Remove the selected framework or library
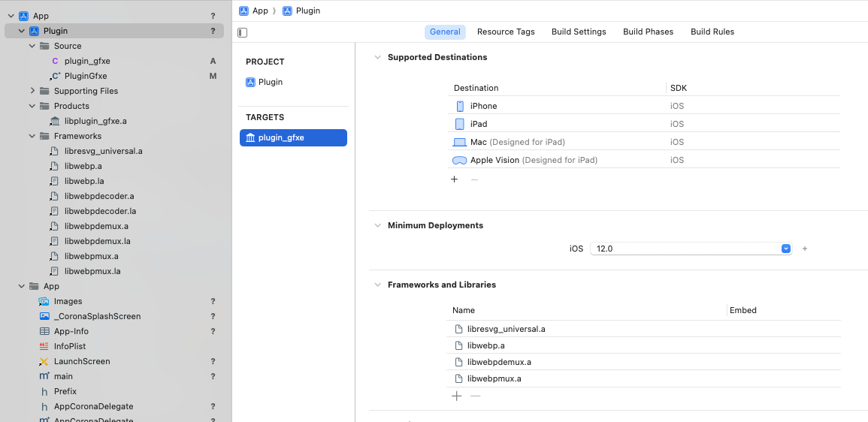Image resolution: width=868 pixels, height=422 pixels. coord(476,396)
